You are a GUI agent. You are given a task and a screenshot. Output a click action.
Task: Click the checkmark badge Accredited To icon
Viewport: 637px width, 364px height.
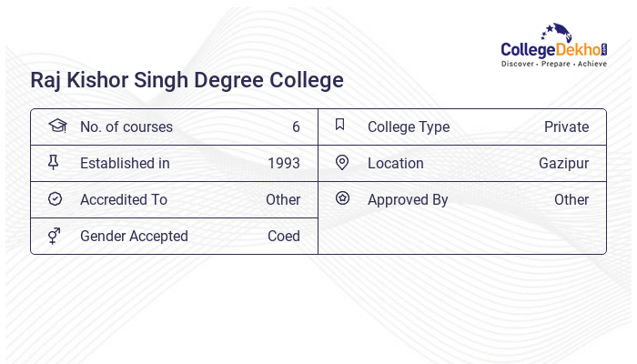coord(55,198)
